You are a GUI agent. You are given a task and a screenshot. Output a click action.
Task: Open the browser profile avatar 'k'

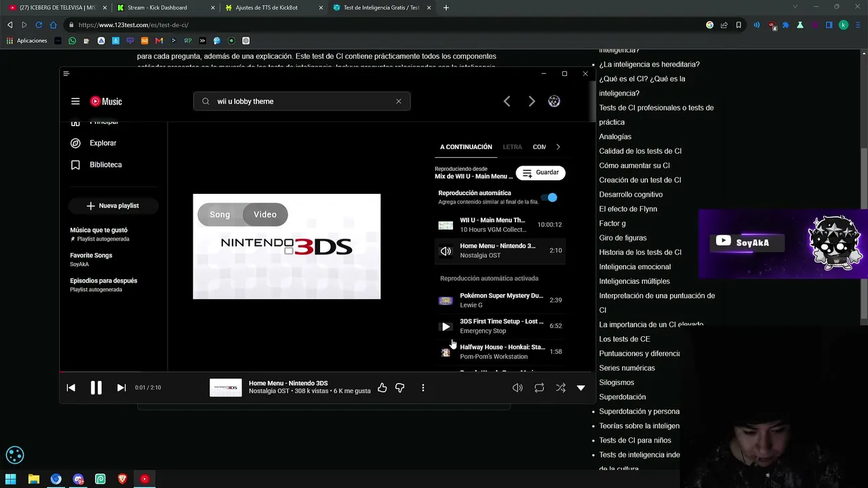pos(844,25)
